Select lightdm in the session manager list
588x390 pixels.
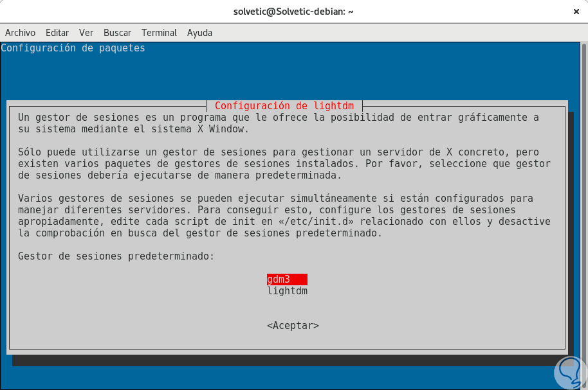click(x=287, y=291)
